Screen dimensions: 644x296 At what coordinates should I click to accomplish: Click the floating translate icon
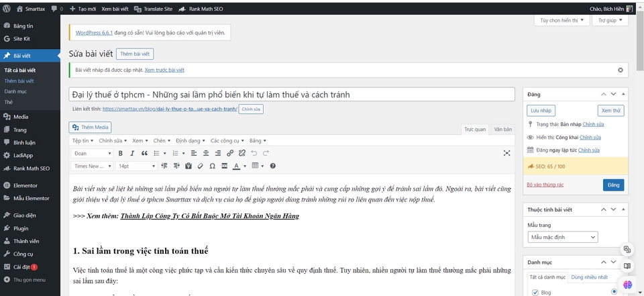pos(627,249)
